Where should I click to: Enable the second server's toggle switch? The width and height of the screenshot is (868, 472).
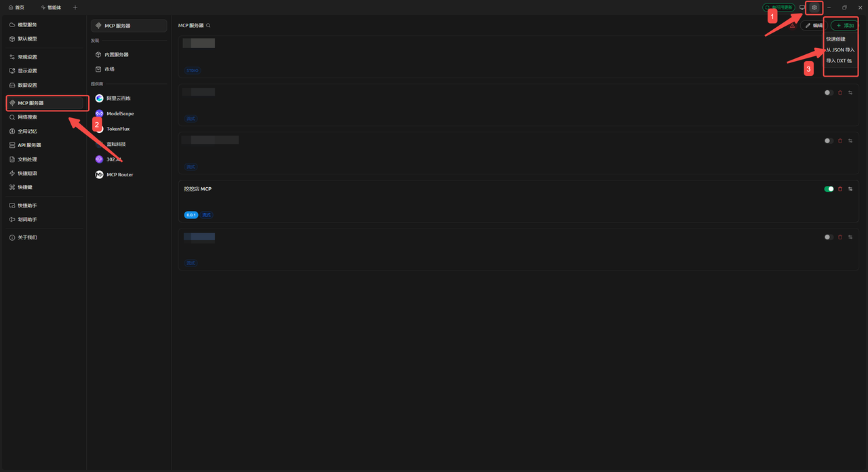coord(829,93)
